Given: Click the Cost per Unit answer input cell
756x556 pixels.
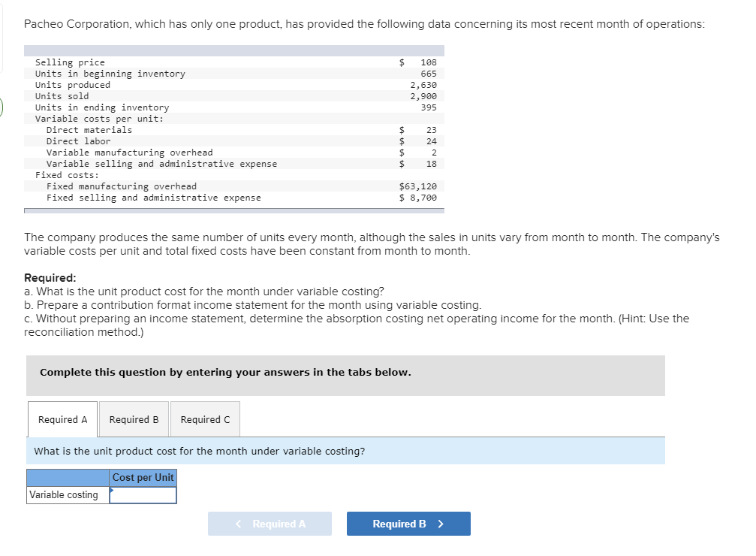Looking at the screenshot, I should click(143, 494).
